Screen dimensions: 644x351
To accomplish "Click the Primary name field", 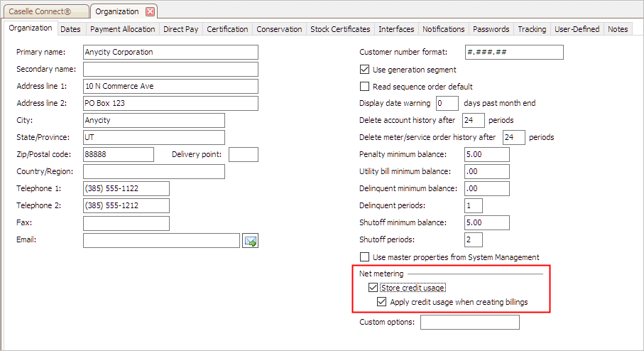I will (170, 52).
